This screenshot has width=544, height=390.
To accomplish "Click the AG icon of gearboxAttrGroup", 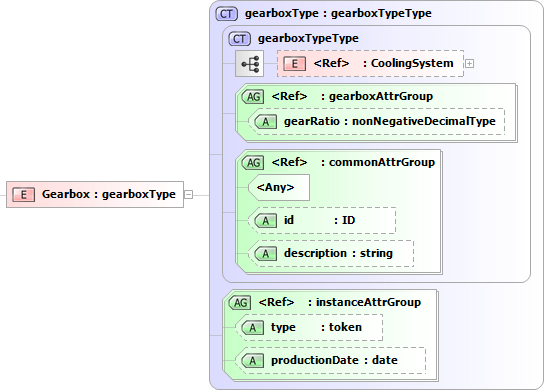I will pyautogui.click(x=253, y=96).
